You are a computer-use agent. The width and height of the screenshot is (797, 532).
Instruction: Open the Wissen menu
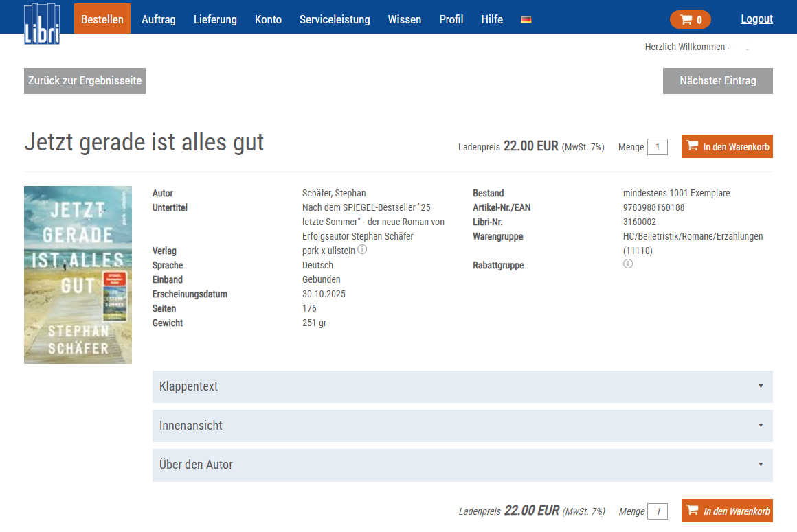pyautogui.click(x=404, y=19)
